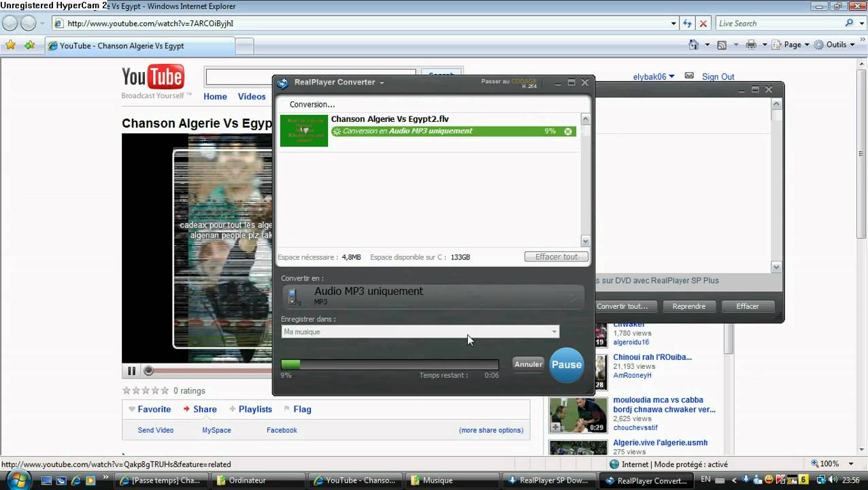
Task: Click the IE Home toolbar icon
Action: [x=693, y=45]
